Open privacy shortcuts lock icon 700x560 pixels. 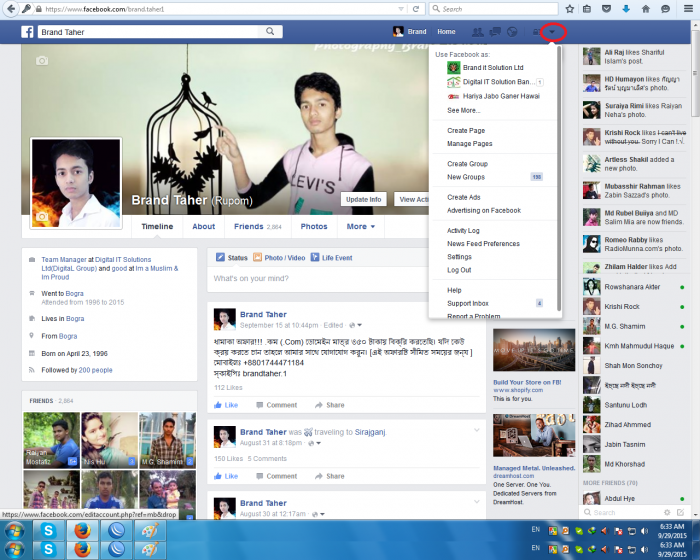click(x=536, y=32)
